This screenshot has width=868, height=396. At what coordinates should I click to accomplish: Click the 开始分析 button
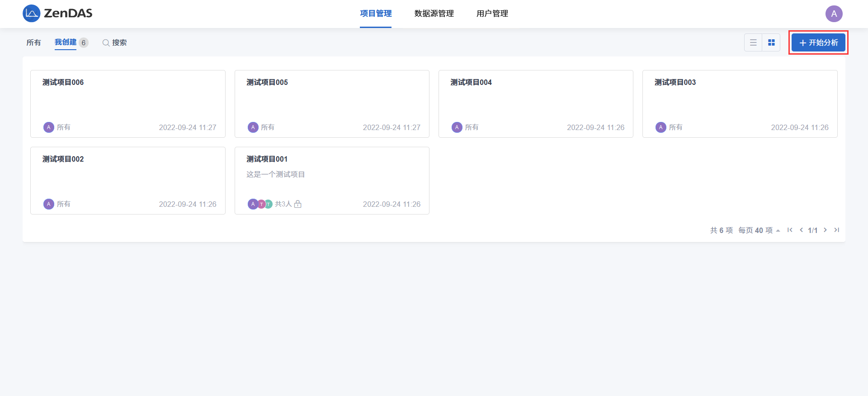[818, 42]
